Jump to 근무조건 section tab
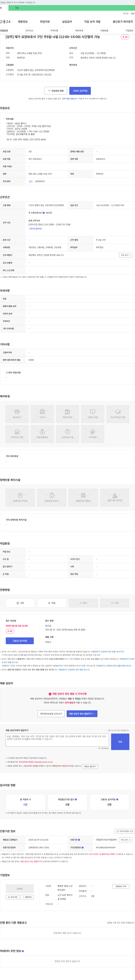 (x=29, y=30)
